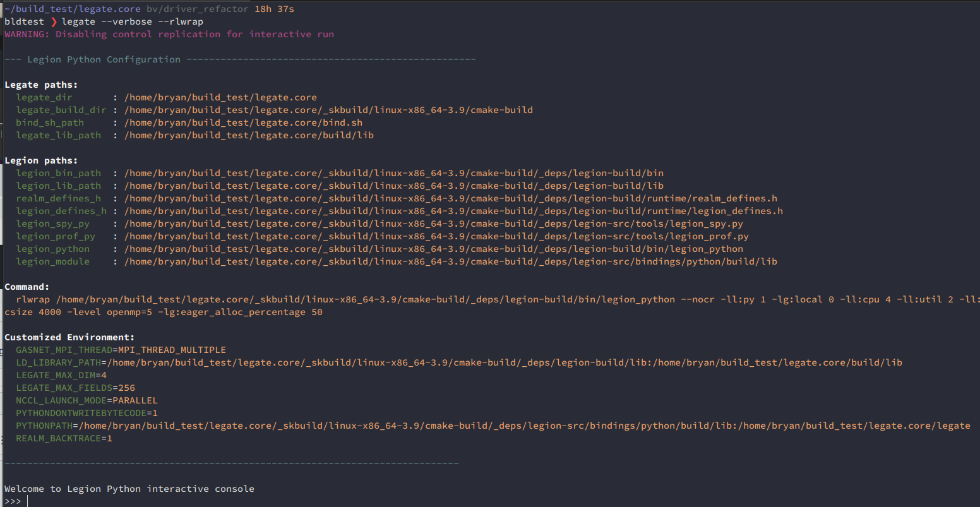
Task: Click the WARNING control replication message
Action: point(169,34)
